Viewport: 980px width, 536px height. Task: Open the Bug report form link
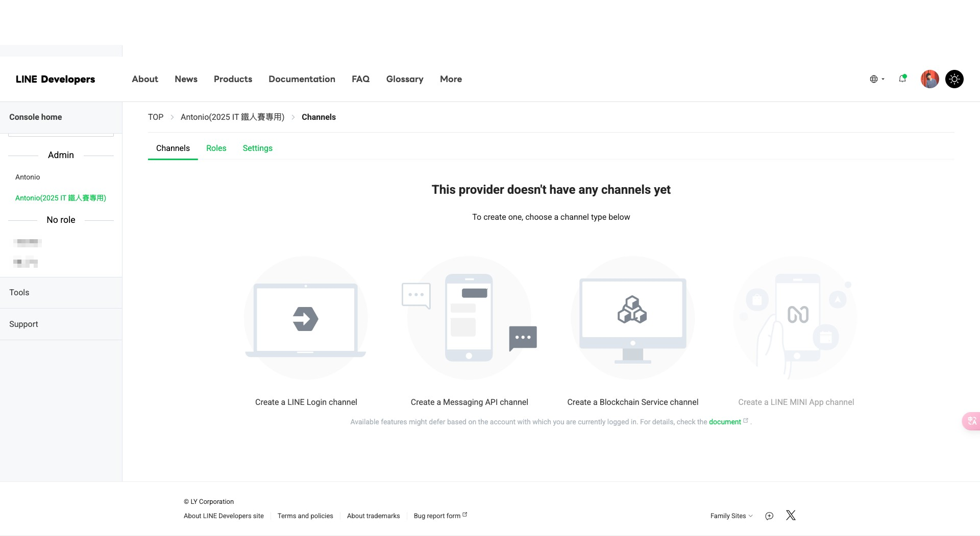tap(440, 516)
